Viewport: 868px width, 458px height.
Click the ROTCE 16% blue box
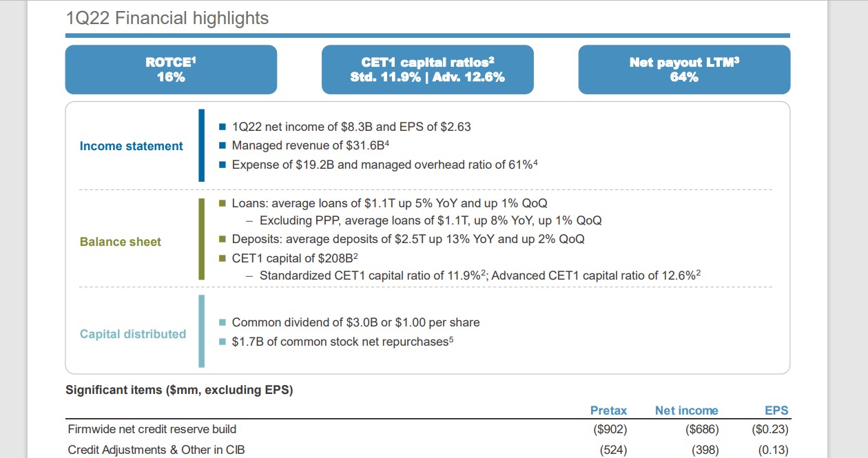point(171,70)
